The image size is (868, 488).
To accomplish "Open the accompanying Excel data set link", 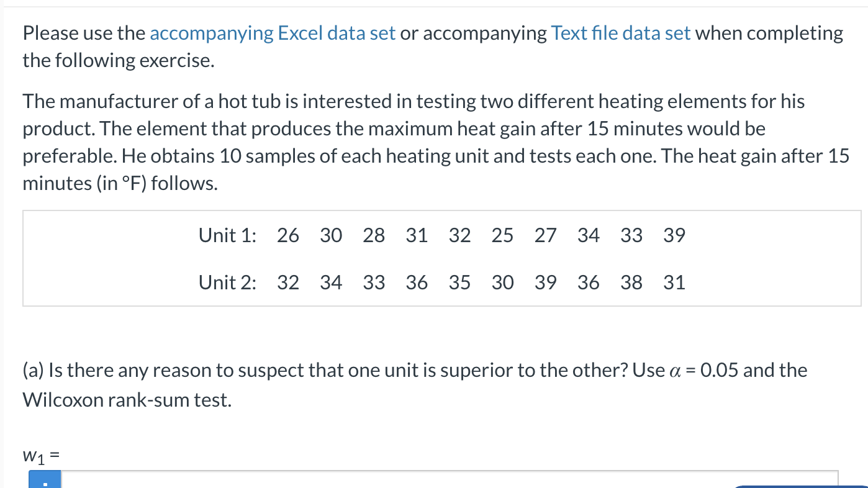I will click(272, 33).
